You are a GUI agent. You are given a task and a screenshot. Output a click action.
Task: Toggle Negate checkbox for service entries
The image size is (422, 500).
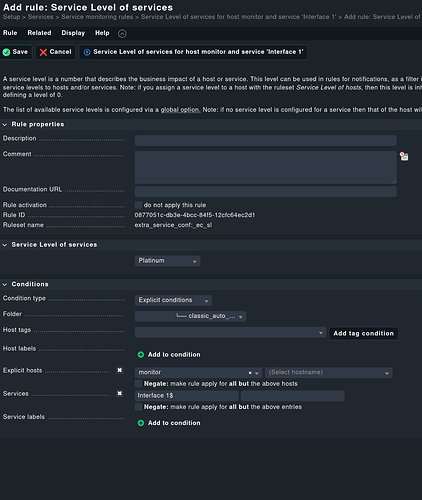point(138,407)
